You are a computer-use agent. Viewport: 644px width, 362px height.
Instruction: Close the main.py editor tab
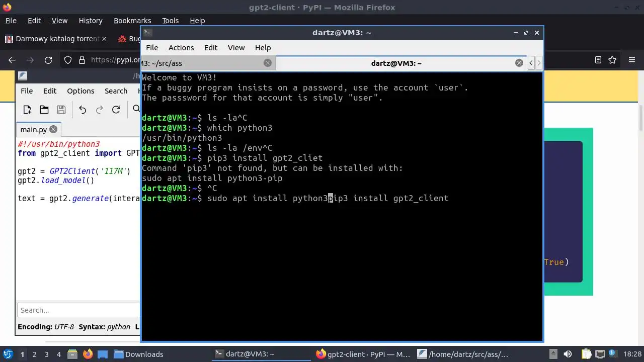53,129
